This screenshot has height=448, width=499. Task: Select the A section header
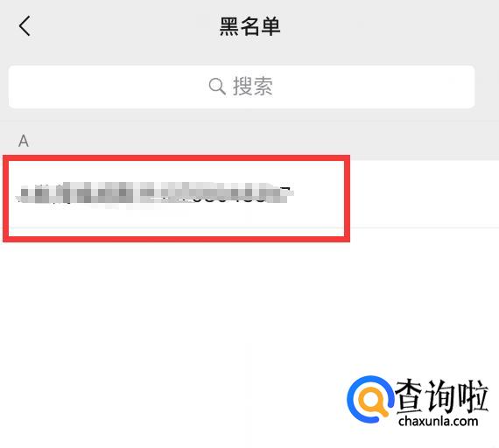click(x=24, y=141)
